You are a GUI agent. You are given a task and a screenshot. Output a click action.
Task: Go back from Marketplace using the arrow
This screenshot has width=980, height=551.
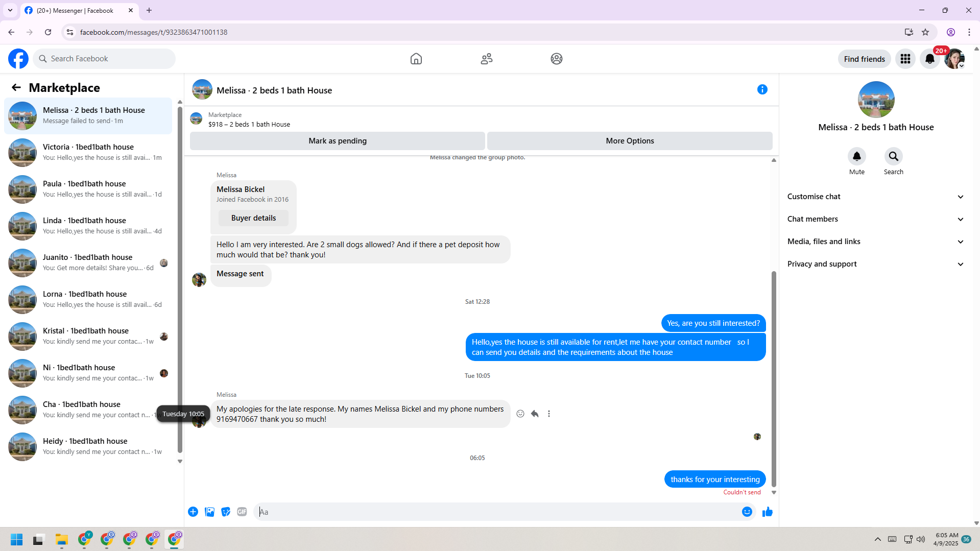pyautogui.click(x=16, y=87)
